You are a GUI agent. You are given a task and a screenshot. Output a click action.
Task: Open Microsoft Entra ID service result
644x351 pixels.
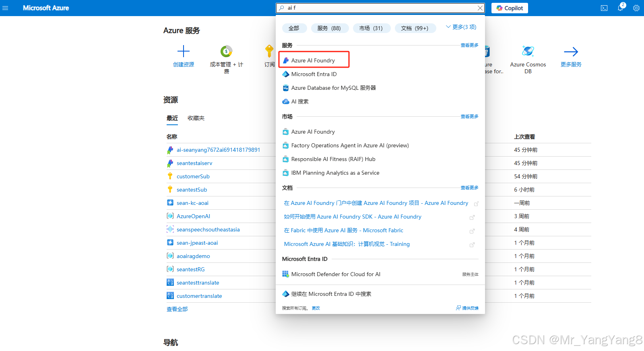click(x=314, y=74)
